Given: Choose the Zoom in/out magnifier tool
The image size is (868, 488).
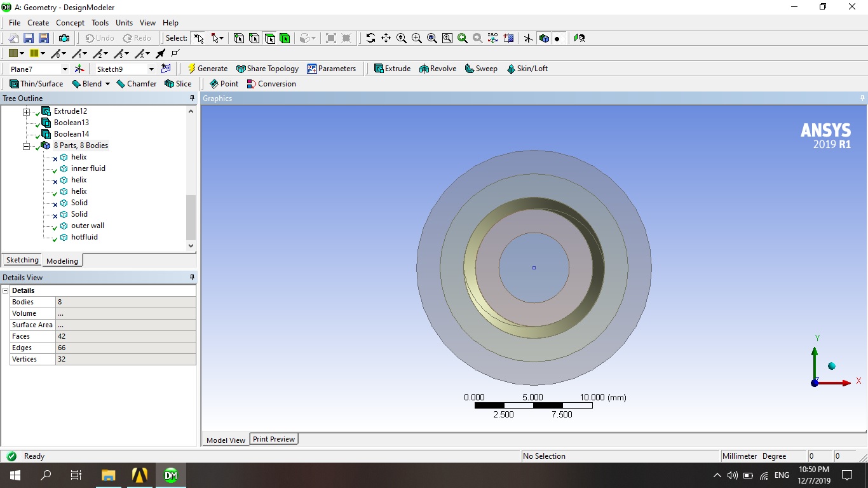Looking at the screenshot, I should (x=401, y=38).
